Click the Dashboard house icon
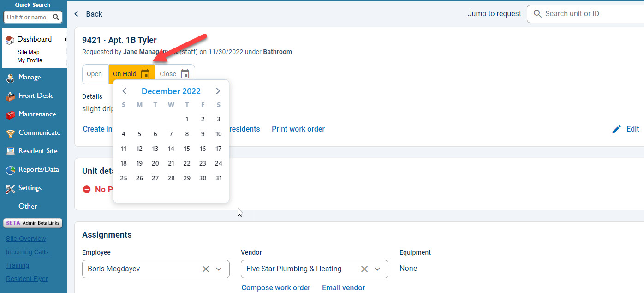 click(x=10, y=40)
